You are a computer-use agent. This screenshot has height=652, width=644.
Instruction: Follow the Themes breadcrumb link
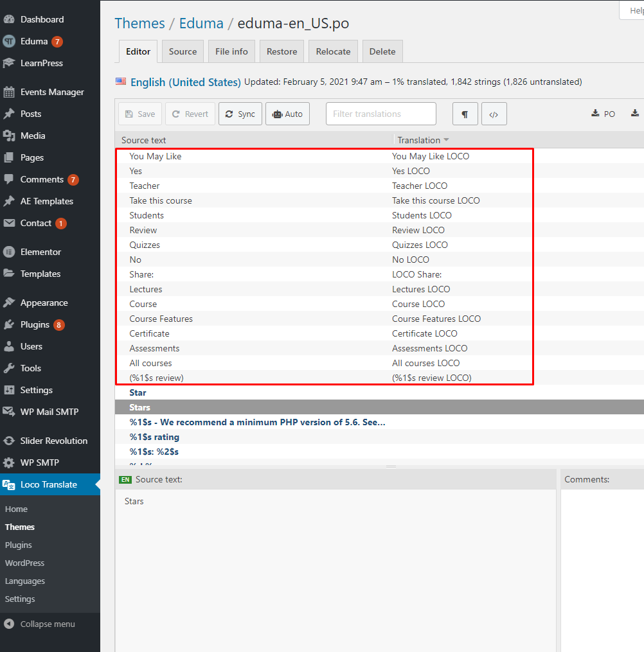[139, 23]
